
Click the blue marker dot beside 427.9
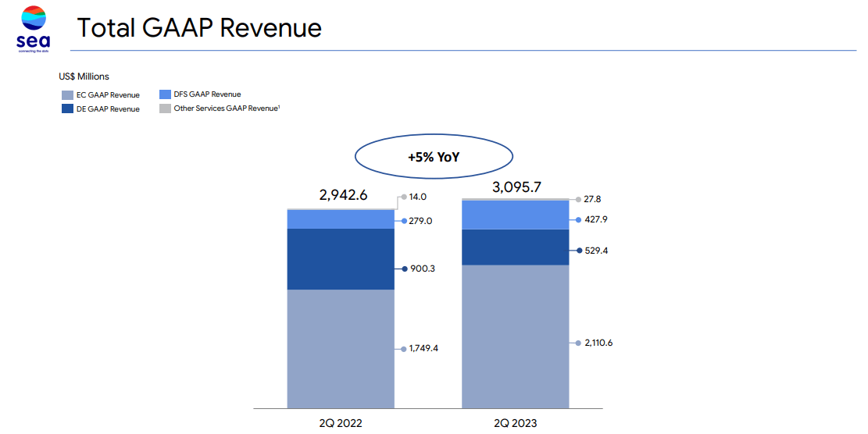tap(578, 220)
